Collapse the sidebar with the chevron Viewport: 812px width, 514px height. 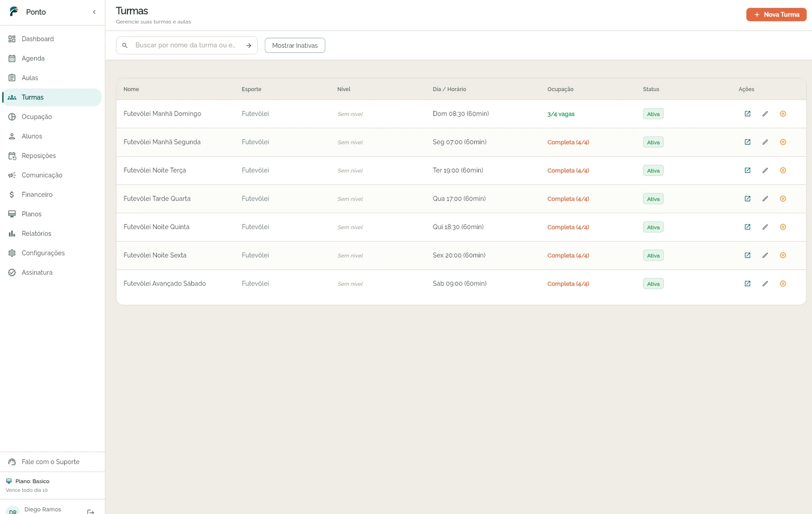[x=94, y=12]
